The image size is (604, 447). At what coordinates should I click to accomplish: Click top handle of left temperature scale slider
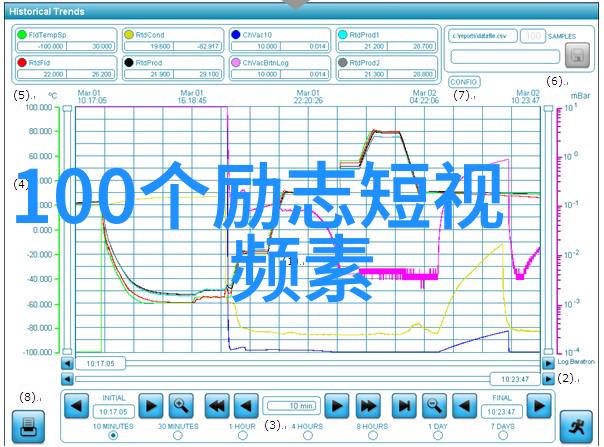[x=67, y=109]
